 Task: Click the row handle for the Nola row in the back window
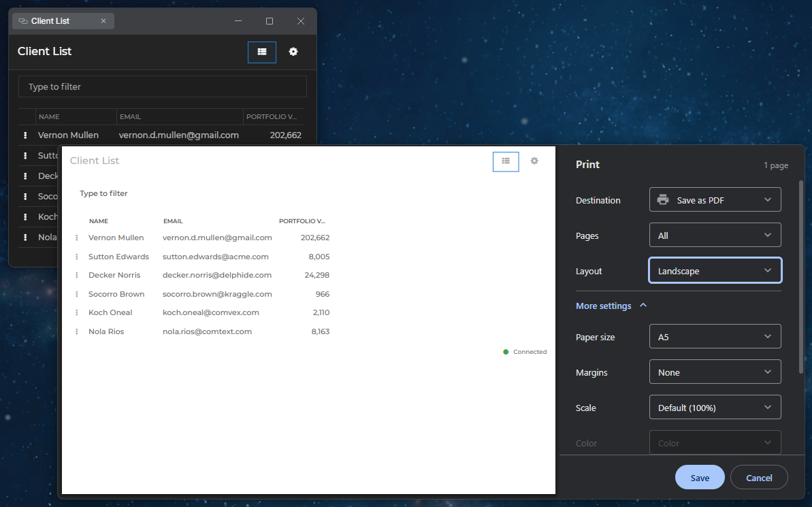25,238
